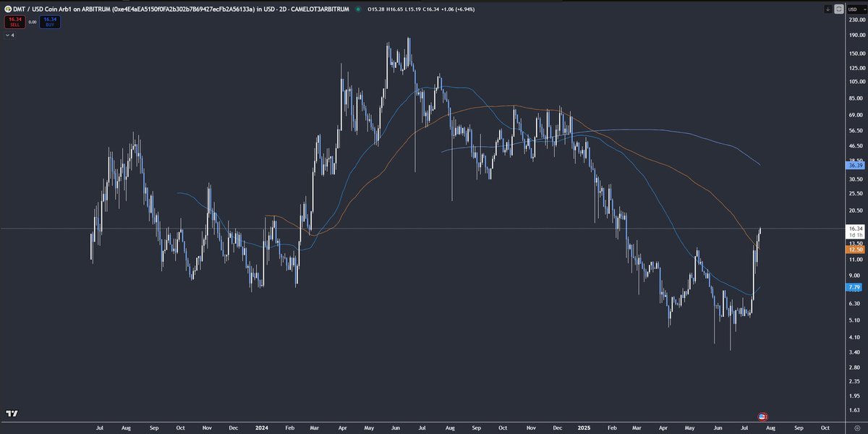The image size is (868, 434).
Task: Click the blue 36.39 moving average price label
Action: [x=855, y=166]
